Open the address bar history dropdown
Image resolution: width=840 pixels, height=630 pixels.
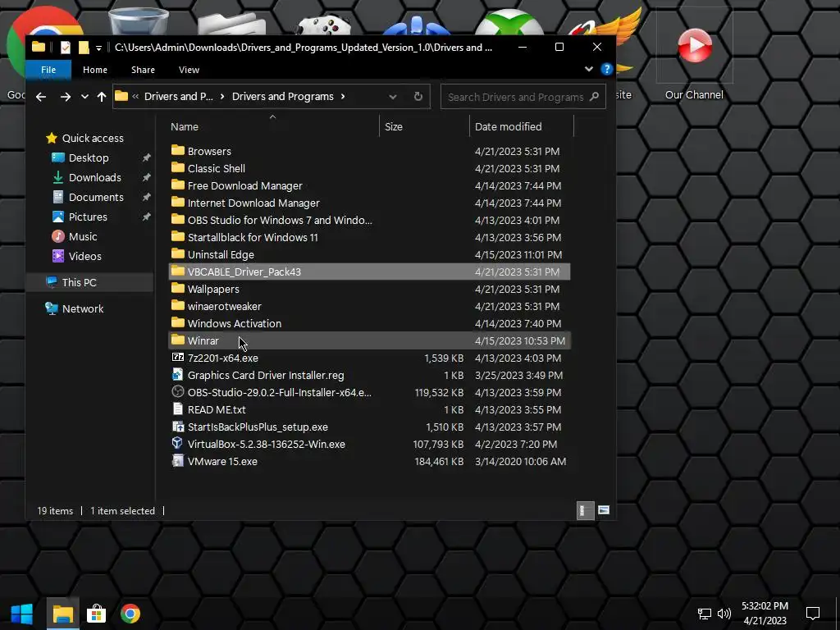click(x=393, y=97)
